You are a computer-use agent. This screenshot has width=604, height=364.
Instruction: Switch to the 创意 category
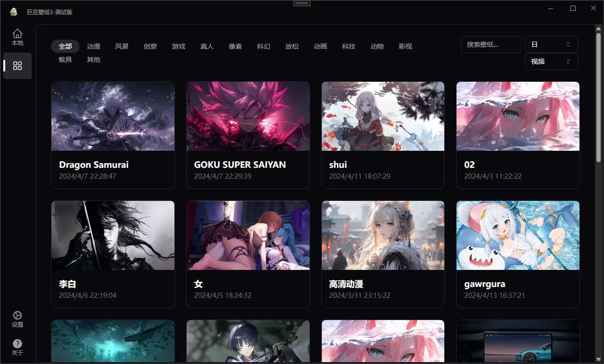[x=150, y=46]
